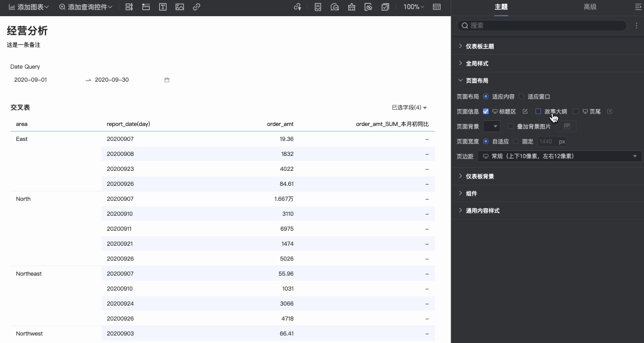This screenshot has width=644, height=343.
Task: Insert a rich text box using the T icon
Action: point(163,7)
